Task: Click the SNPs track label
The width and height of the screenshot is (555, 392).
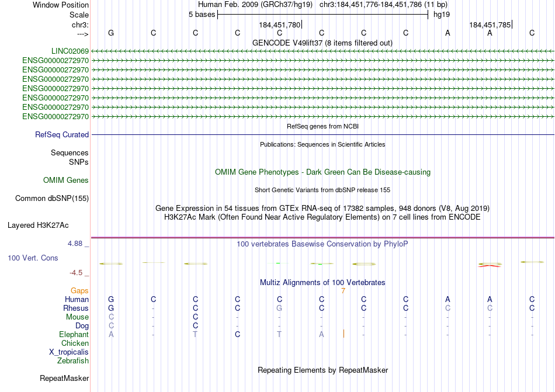Action: [79, 162]
